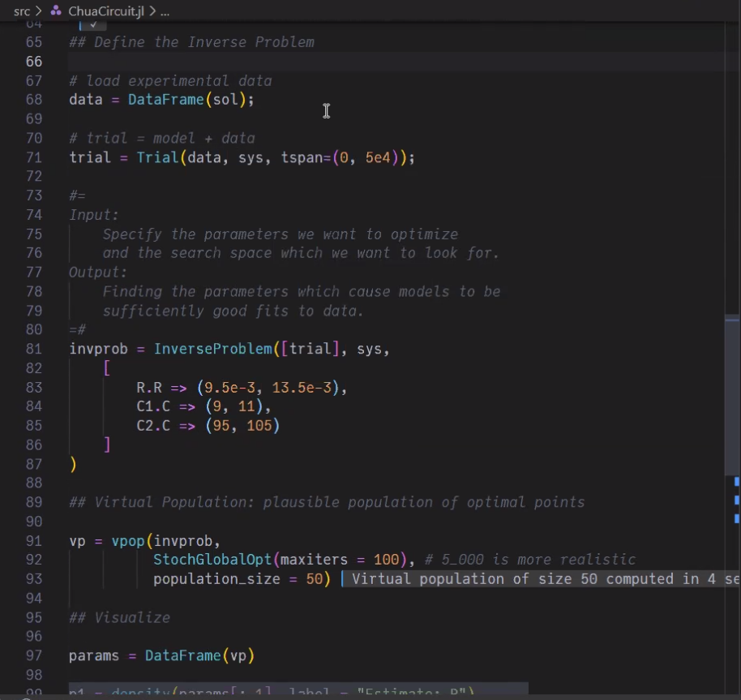Viewport: 741px width, 700px height.
Task: Click line number 71 in gutter
Action: 33,157
